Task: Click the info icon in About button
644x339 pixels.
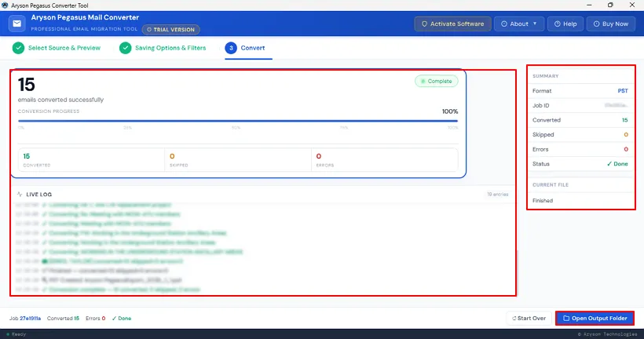Action: [504, 24]
